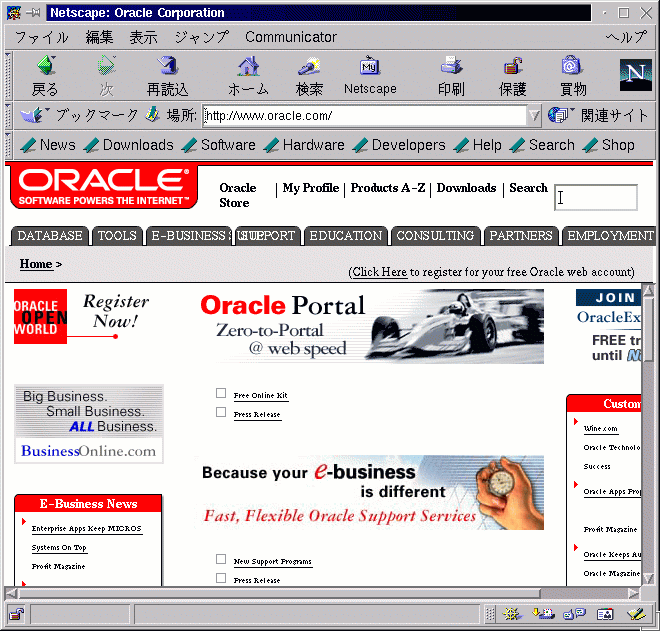Click the page location proxy icon beside 場所

(x=152, y=114)
